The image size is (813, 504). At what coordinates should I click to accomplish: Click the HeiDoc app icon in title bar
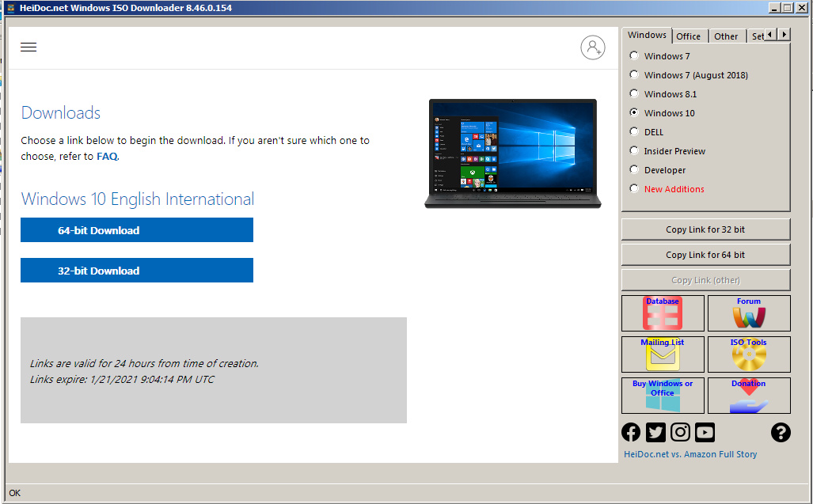10,8
